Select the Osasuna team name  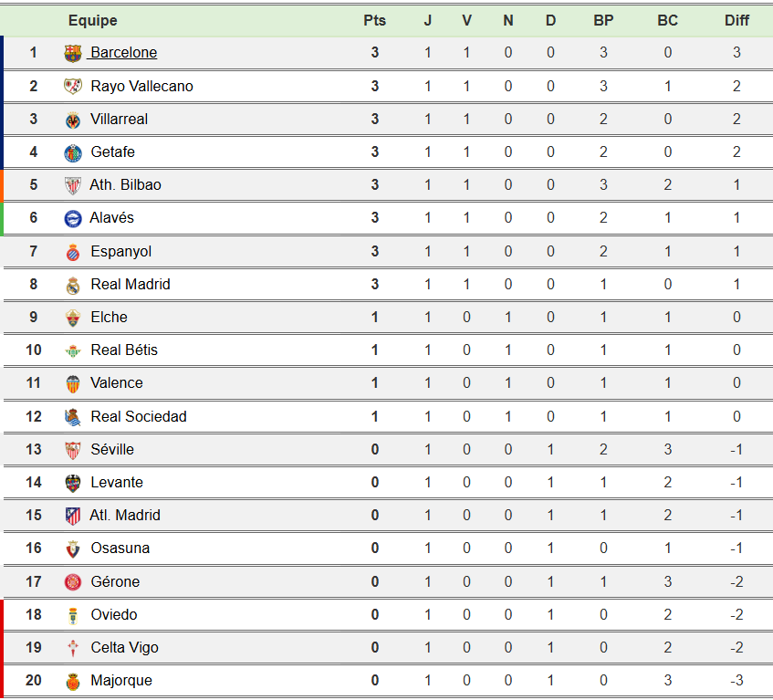click(120, 549)
